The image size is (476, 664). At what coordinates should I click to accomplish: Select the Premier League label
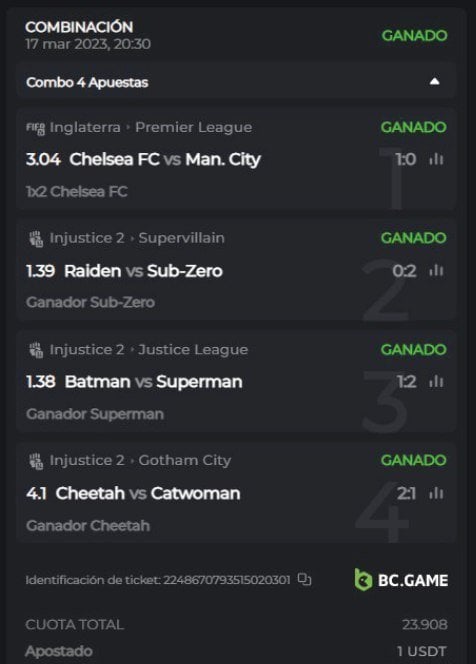194,127
